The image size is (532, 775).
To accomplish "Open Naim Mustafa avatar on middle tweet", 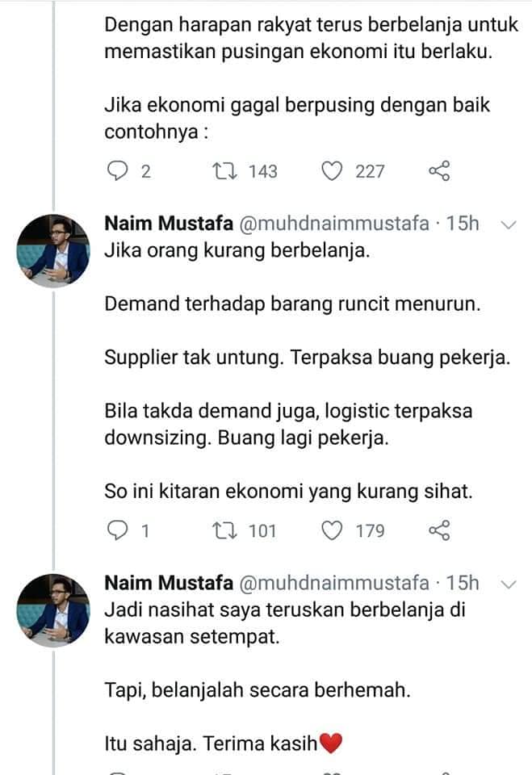I will (53, 250).
